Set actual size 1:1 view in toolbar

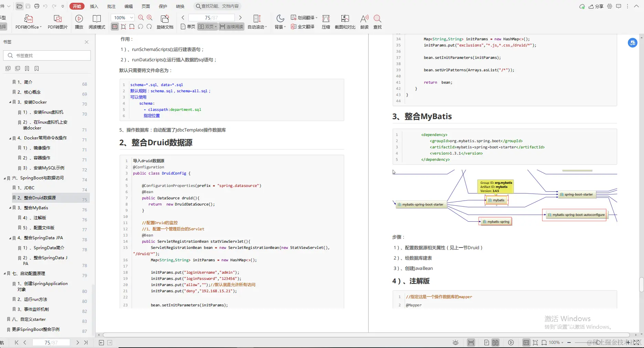point(115,27)
